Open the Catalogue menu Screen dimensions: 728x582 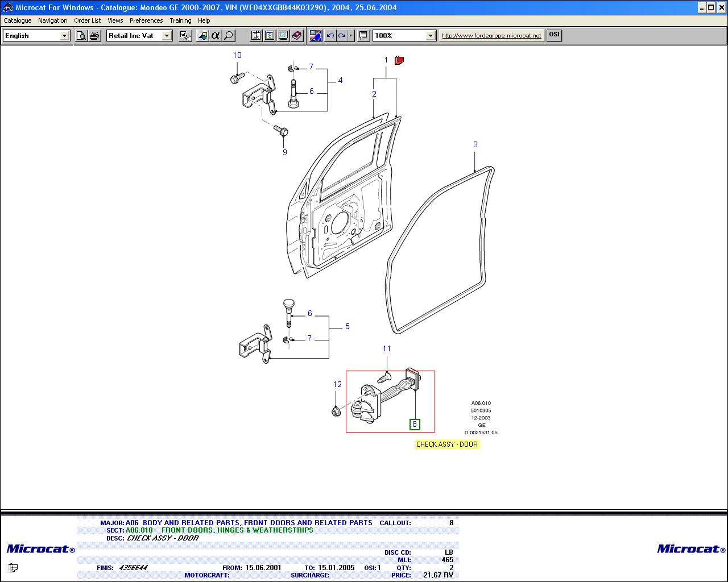18,20
